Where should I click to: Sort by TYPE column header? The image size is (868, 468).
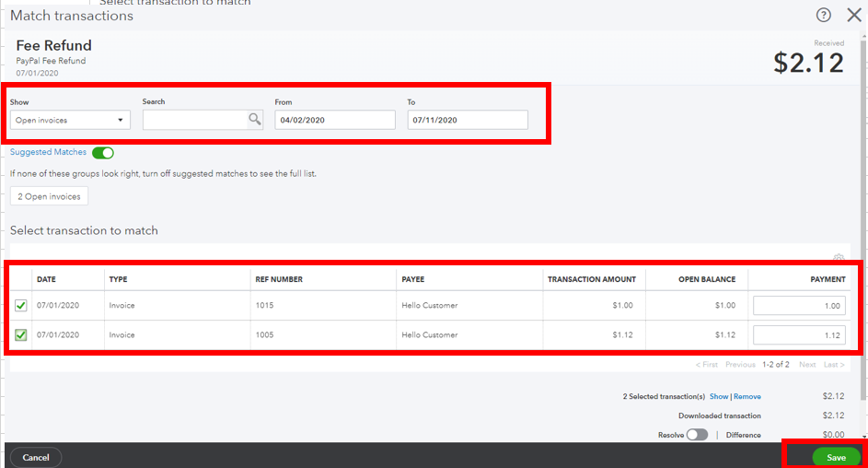tap(118, 279)
